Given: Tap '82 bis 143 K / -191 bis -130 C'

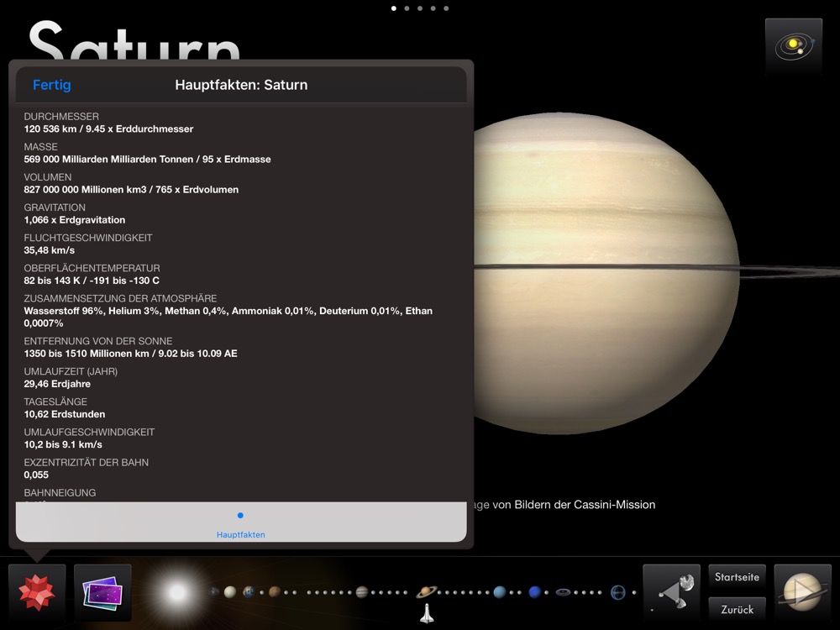Looking at the screenshot, I should 92,281.
